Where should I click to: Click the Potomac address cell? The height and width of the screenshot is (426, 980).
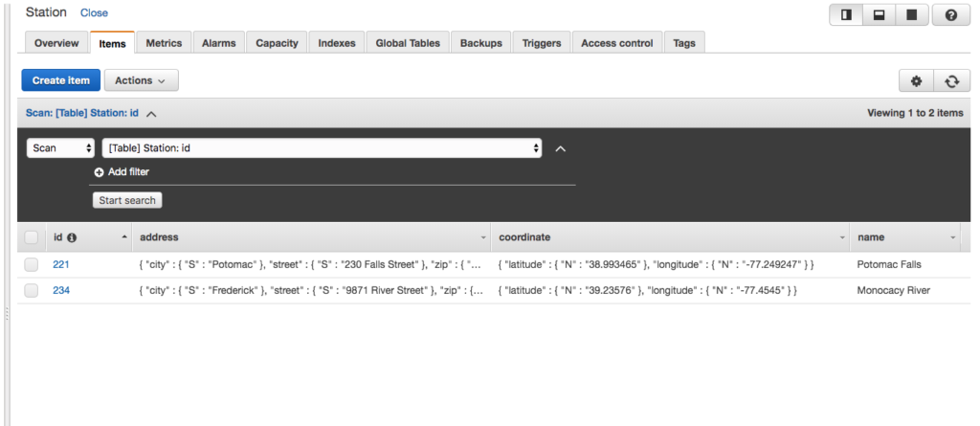(x=311, y=264)
